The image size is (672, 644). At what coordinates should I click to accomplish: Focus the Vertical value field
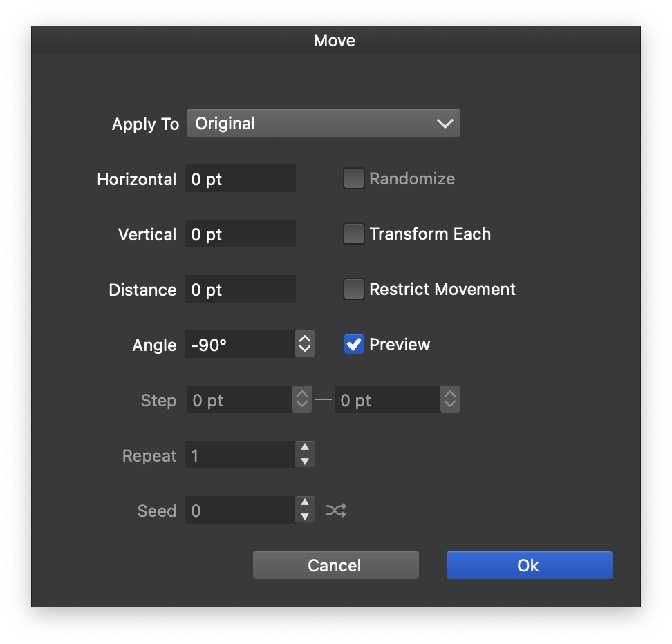[240, 234]
